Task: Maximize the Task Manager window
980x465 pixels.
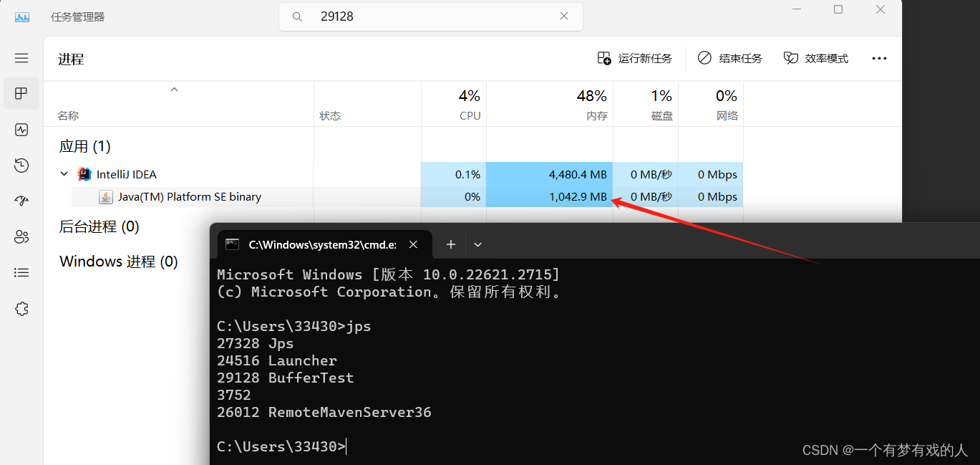Action: [838, 9]
